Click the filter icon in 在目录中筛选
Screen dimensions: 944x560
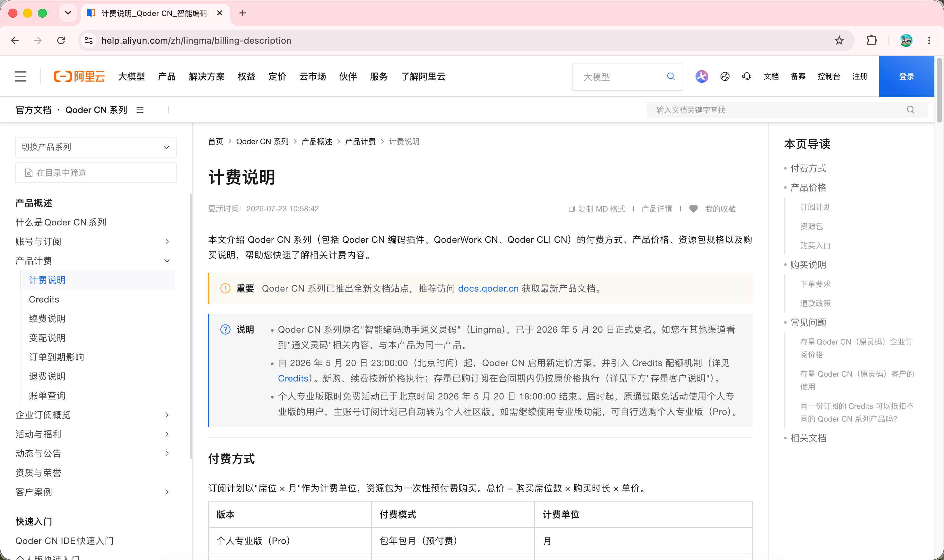pos(29,173)
